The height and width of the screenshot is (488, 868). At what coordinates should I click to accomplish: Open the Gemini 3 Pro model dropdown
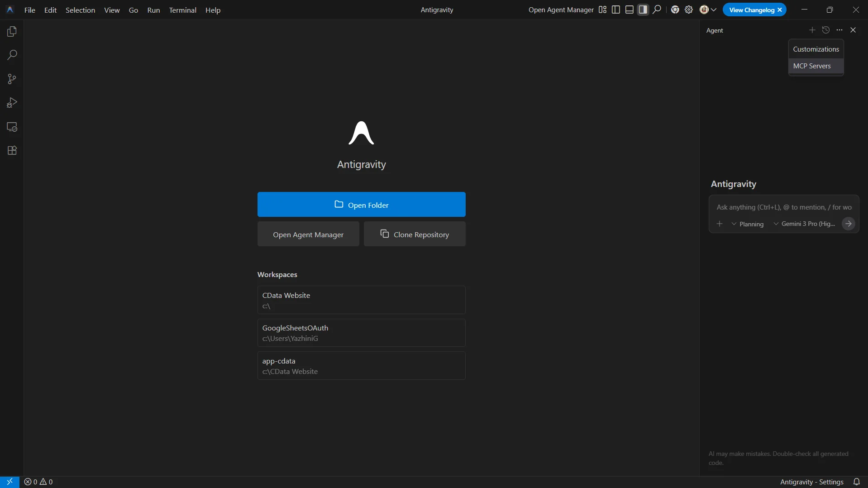pos(804,224)
